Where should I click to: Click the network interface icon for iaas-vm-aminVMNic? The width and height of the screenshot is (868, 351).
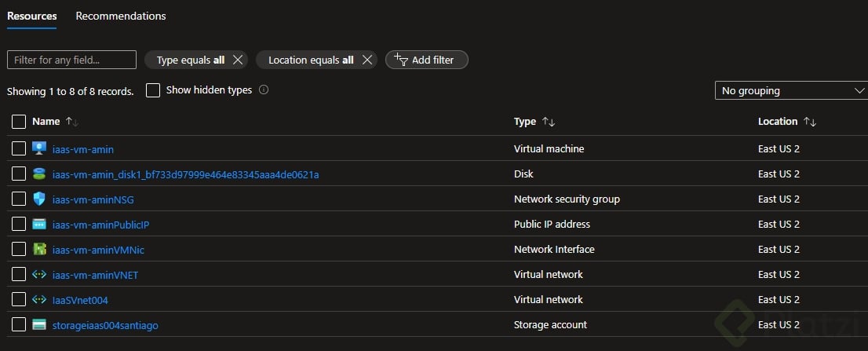(39, 249)
